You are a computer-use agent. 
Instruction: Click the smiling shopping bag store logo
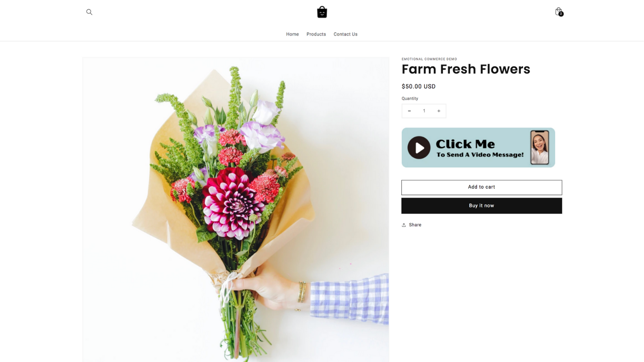click(322, 12)
